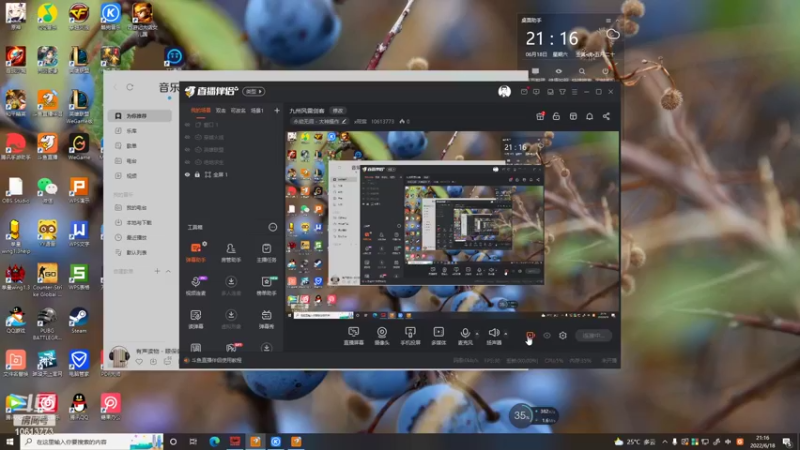Viewport: 800px width, 450px height.
Task: Open the ranking assistant tool
Action: point(266,286)
